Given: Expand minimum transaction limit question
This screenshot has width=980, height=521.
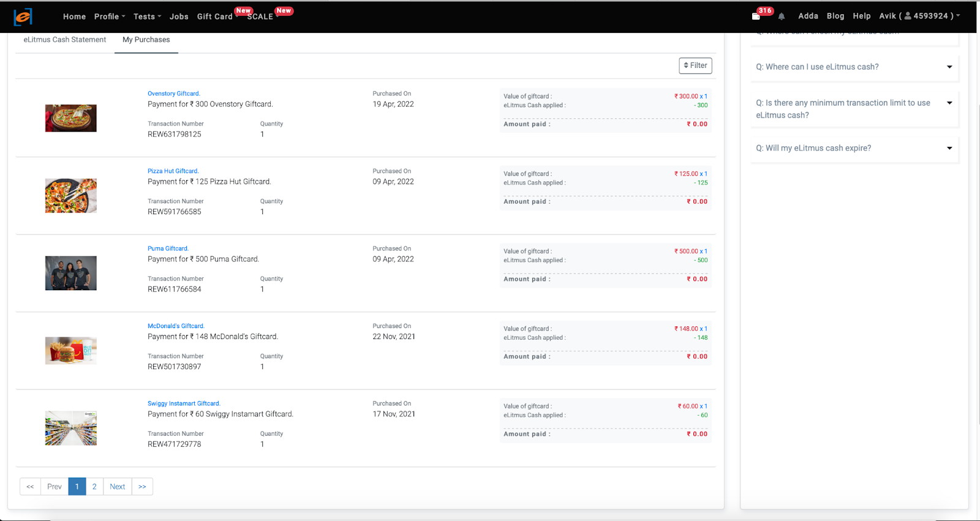Looking at the screenshot, I should click(x=854, y=109).
